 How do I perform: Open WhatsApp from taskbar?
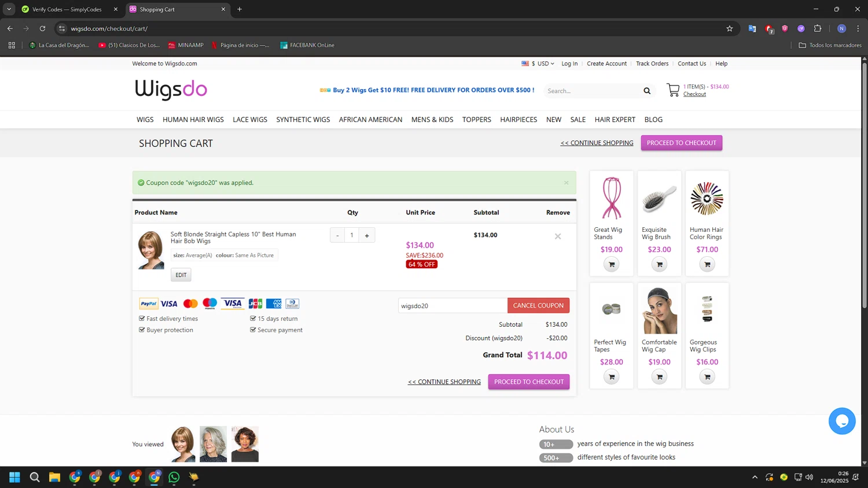tap(174, 477)
